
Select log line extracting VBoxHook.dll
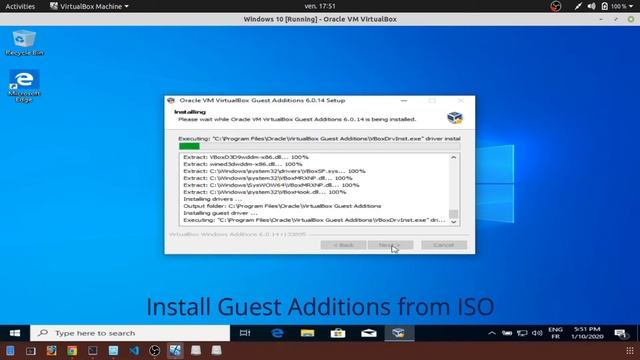tap(264, 192)
